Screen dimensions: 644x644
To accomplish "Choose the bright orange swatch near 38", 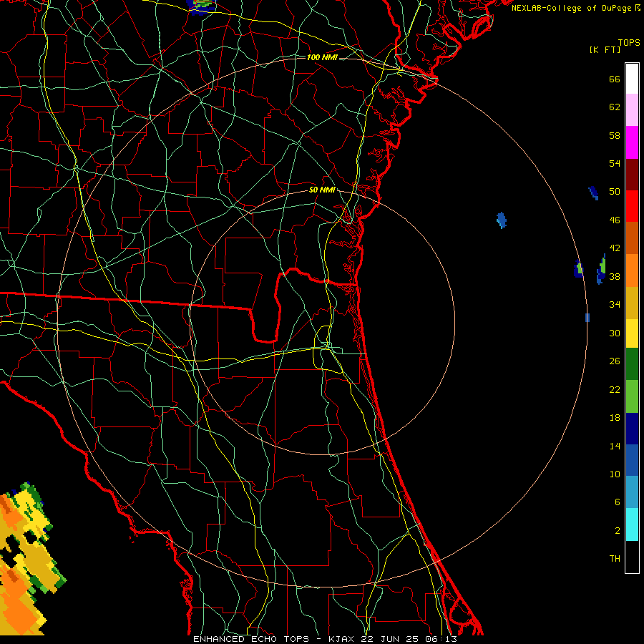I will coord(632,270).
